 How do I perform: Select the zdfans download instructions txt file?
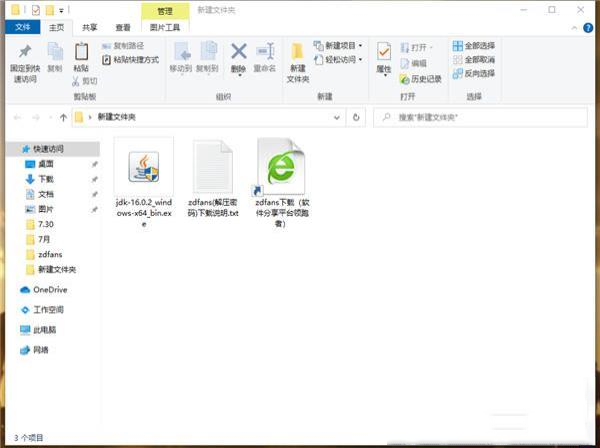pyautogui.click(x=213, y=168)
